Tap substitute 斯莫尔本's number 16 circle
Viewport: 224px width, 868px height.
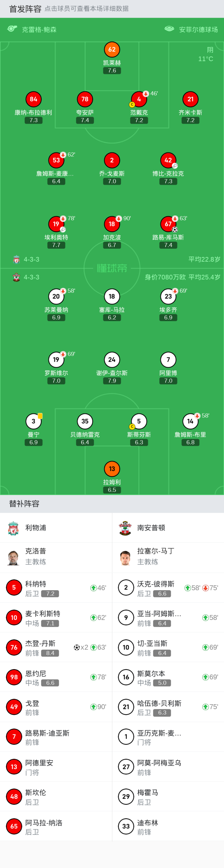tap(126, 677)
